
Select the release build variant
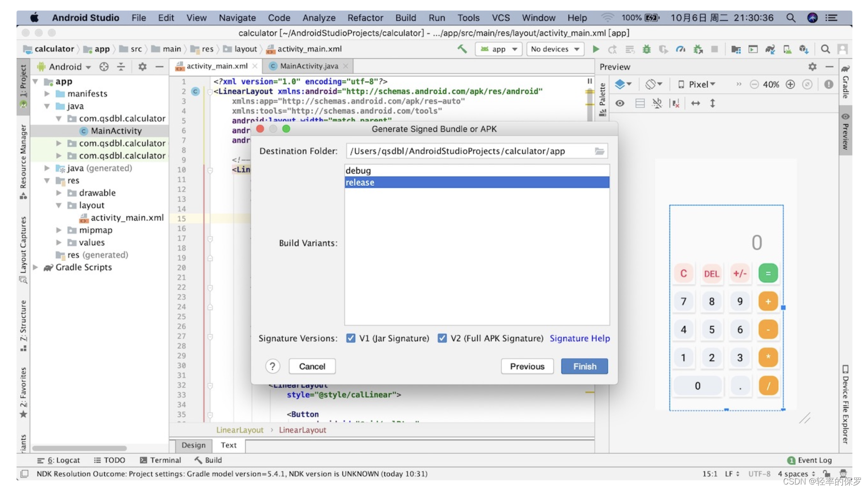477,182
